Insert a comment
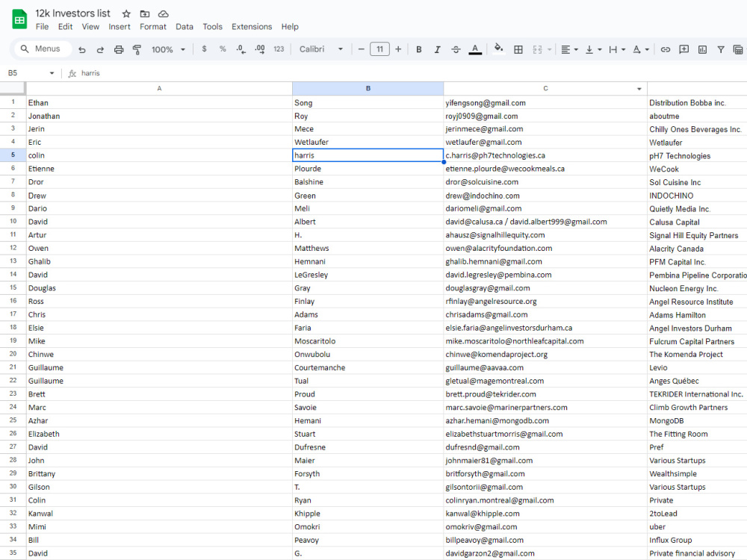The width and height of the screenshot is (747, 560). pyautogui.click(x=684, y=49)
